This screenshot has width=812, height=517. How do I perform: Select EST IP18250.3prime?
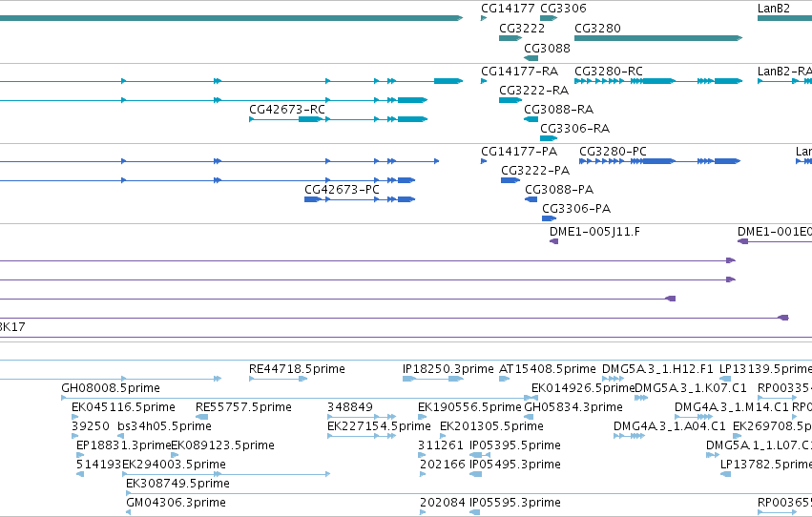pos(448,369)
